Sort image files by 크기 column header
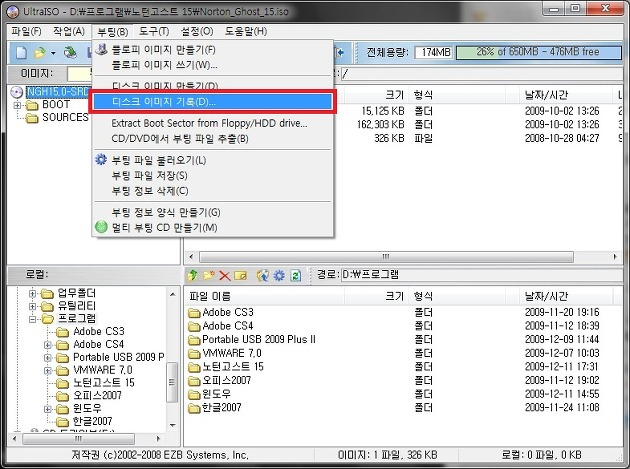The image size is (630, 469). [376, 95]
